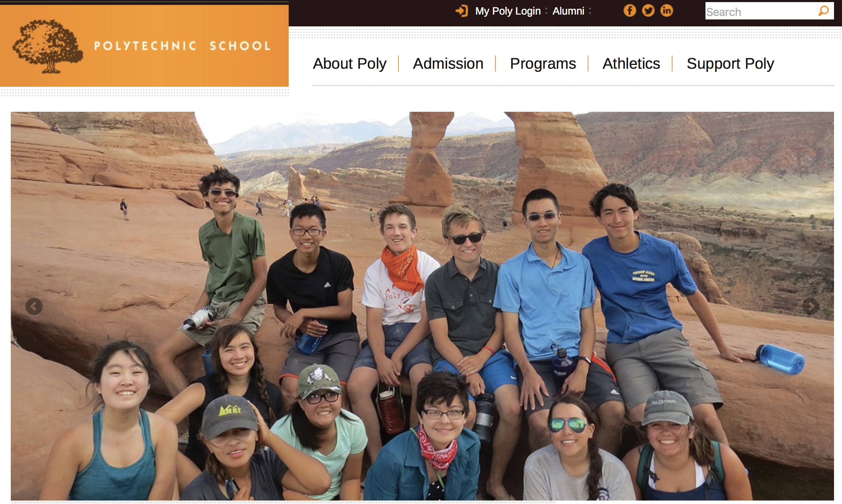This screenshot has height=504, width=842.
Task: Open the Programs menu
Action: [543, 64]
